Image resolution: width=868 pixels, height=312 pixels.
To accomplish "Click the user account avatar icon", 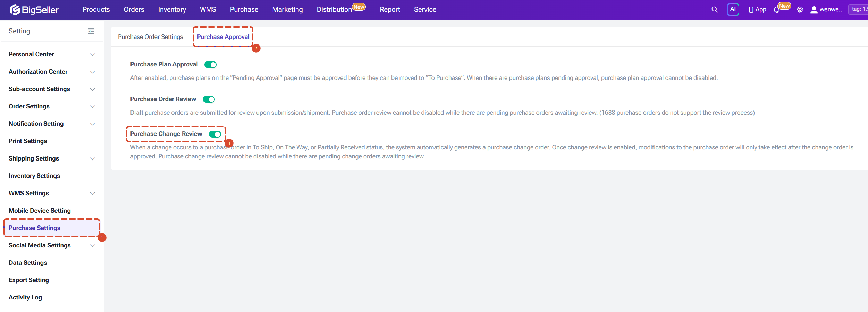I will pos(814,10).
